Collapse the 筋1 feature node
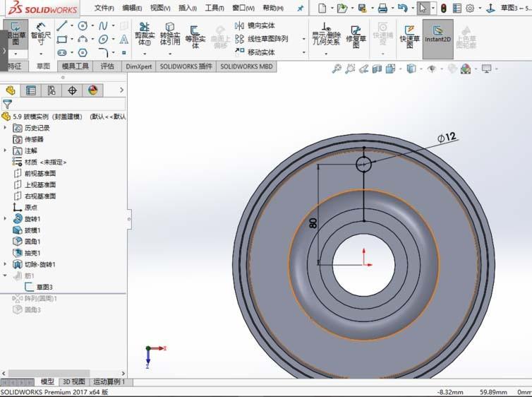The image size is (532, 397). point(5,275)
